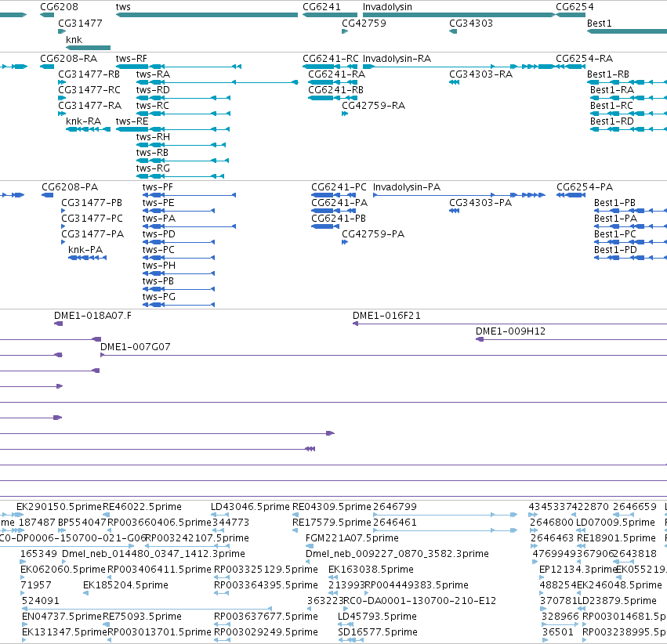
Task: Click transcript Best1-RB
Action: [x=627, y=82]
